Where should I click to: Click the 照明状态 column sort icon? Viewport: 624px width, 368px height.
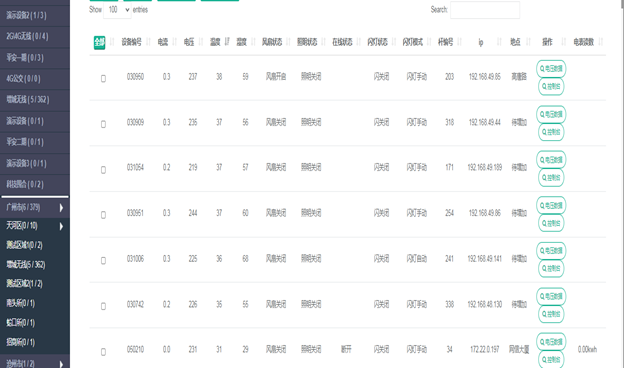tap(324, 42)
